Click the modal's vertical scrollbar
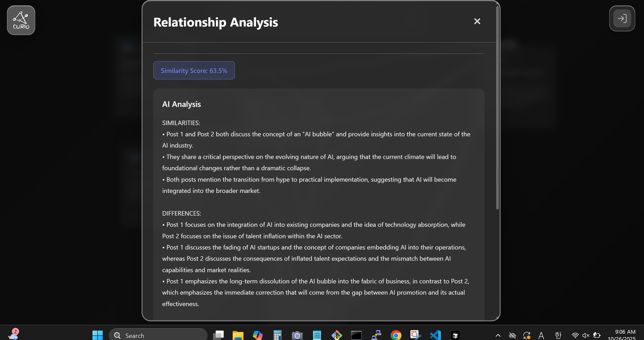Screen dimensions: 644x340 (x=497, y=108)
